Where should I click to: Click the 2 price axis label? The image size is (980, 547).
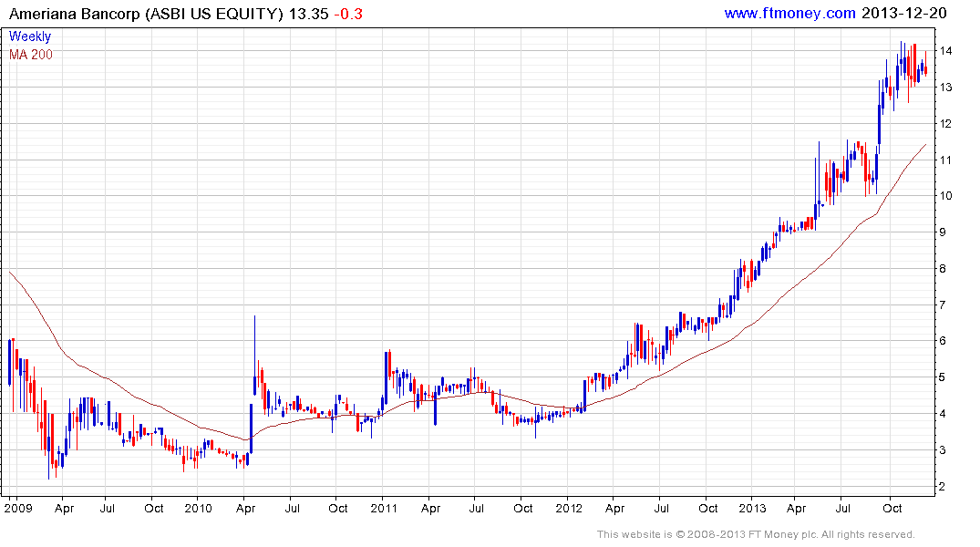click(943, 486)
